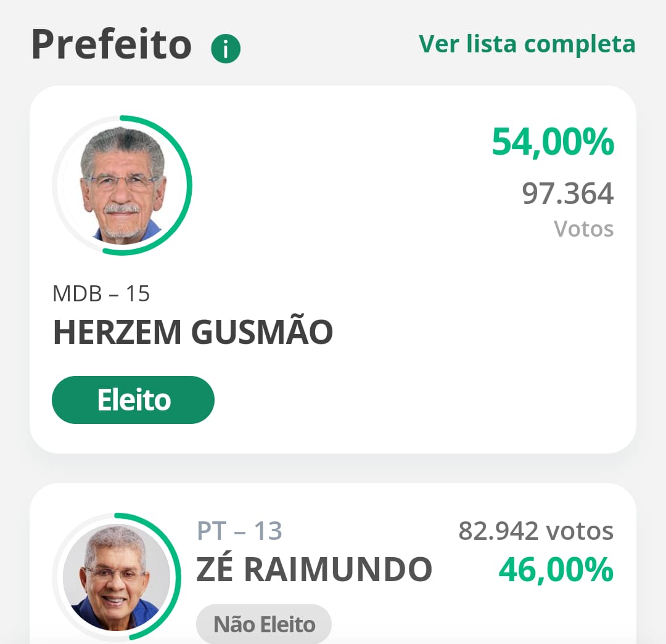Open the Herzem Gusmão result card
This screenshot has height=644, width=666.
coord(332,269)
